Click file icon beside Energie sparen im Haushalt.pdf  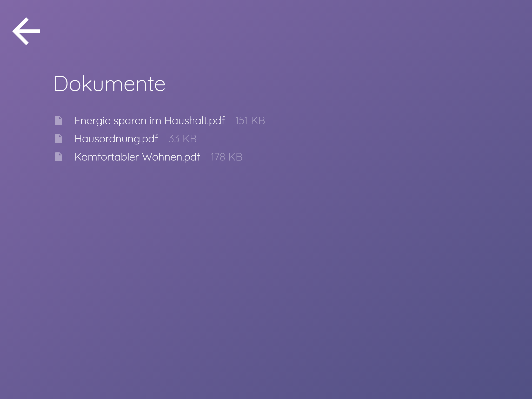click(x=58, y=121)
